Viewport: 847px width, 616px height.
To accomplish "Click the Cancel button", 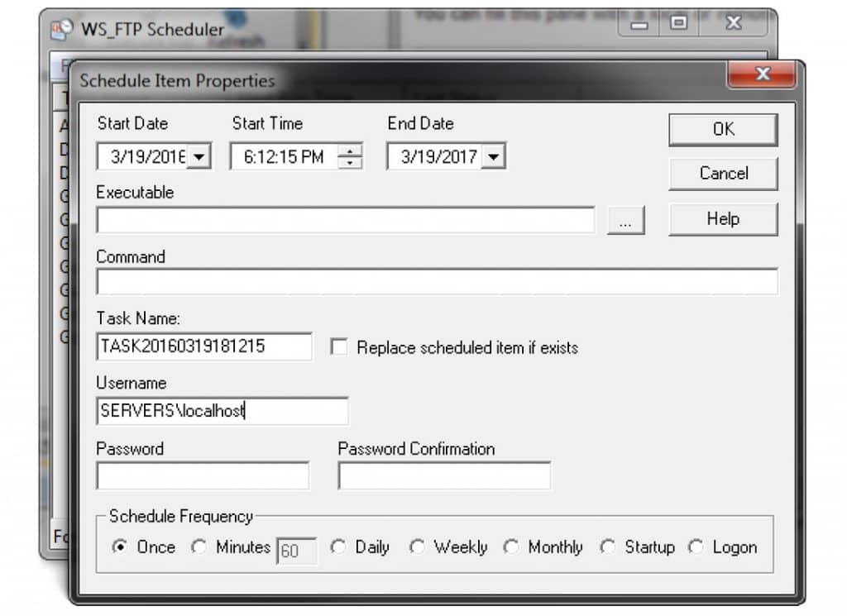I will pyautogui.click(x=723, y=174).
